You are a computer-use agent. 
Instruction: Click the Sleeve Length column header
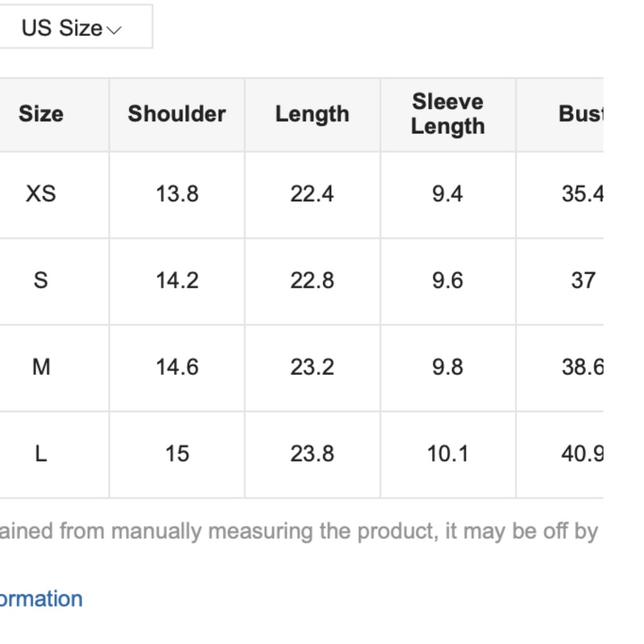[448, 114]
